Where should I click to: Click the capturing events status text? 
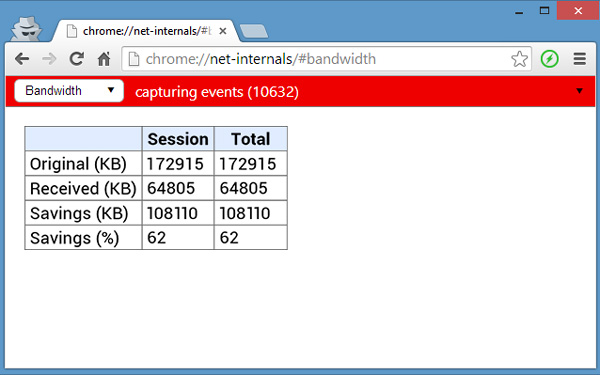(217, 92)
